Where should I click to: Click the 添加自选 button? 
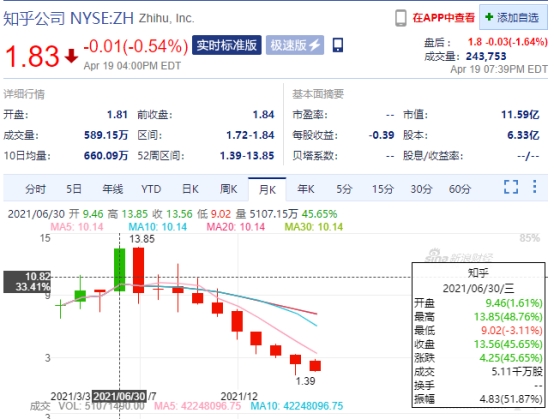pos(513,17)
